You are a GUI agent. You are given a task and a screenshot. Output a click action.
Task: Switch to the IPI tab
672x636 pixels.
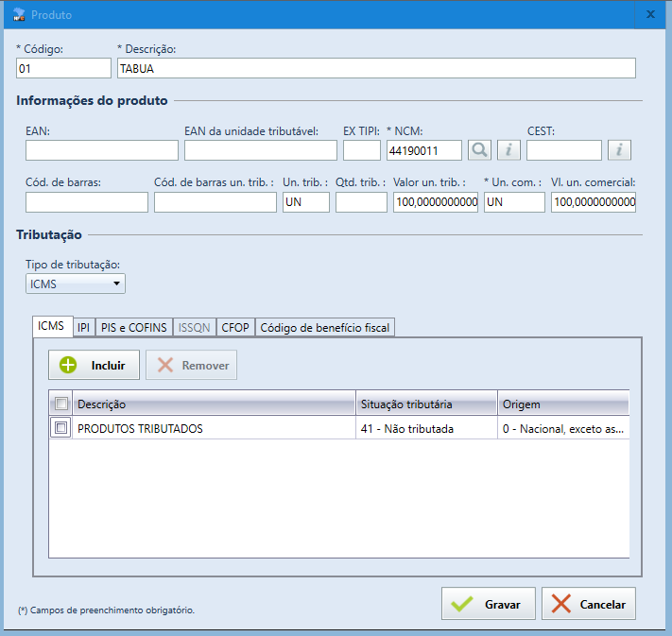pos(83,327)
